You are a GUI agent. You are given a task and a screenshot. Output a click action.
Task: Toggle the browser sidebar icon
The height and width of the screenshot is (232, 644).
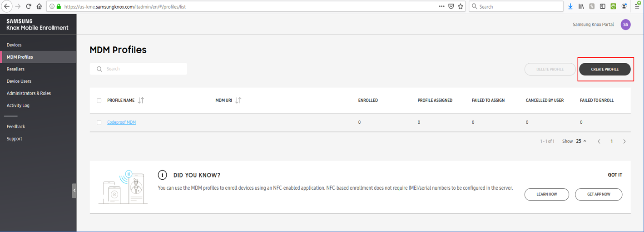(x=603, y=6)
